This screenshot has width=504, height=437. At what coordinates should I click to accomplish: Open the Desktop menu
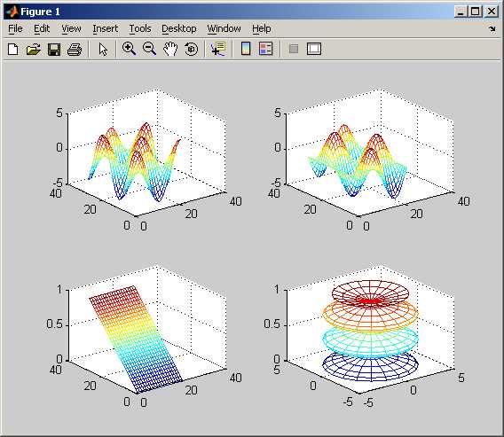179,28
